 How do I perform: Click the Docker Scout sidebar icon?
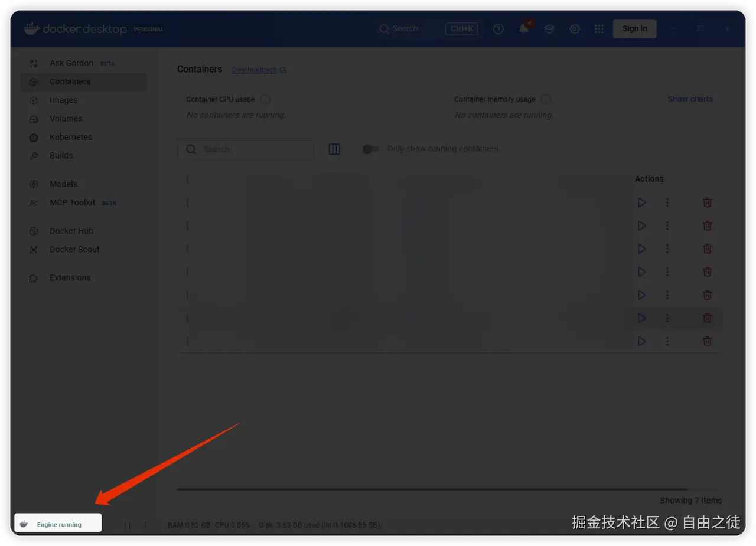[34, 250]
